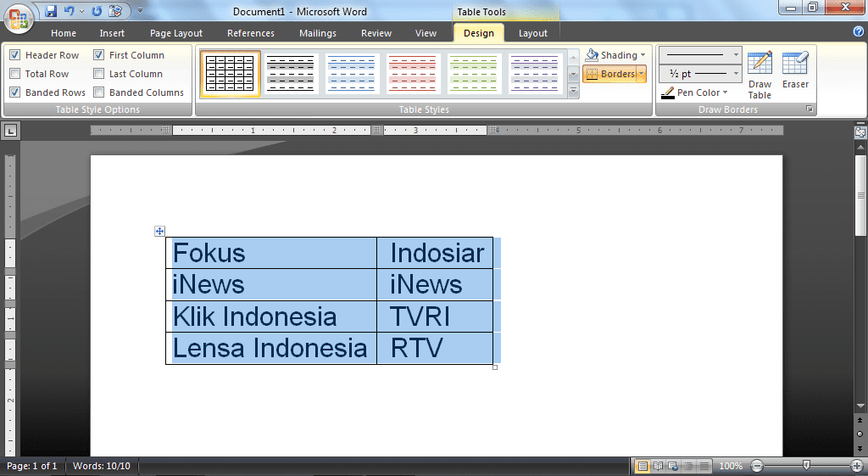Click the Zoom Out minus button
Screen dimensions: 868x476
click(x=757, y=466)
